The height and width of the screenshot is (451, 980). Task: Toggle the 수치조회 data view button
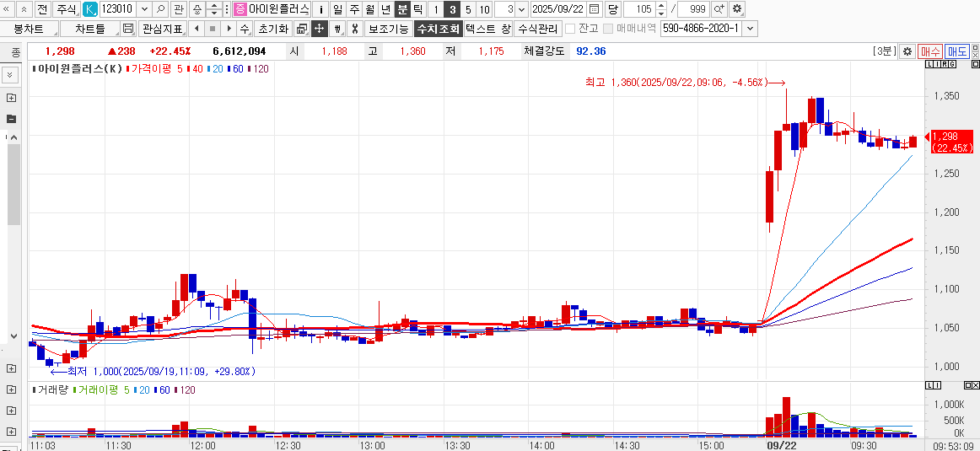click(438, 29)
